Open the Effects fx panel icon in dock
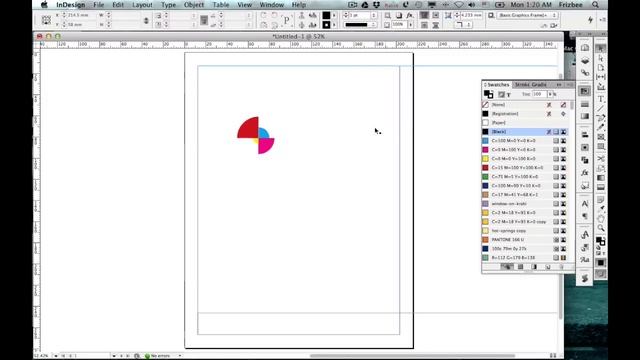The width and height of the screenshot is (640, 360). pos(585,173)
